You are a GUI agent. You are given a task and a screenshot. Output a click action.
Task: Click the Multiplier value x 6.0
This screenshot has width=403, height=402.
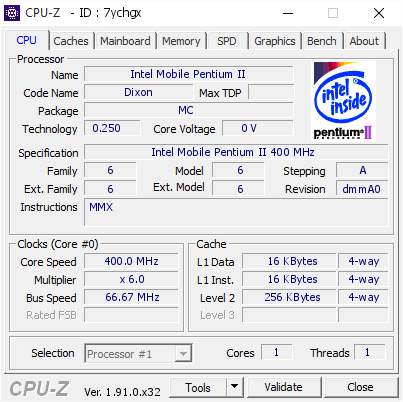coord(131,279)
